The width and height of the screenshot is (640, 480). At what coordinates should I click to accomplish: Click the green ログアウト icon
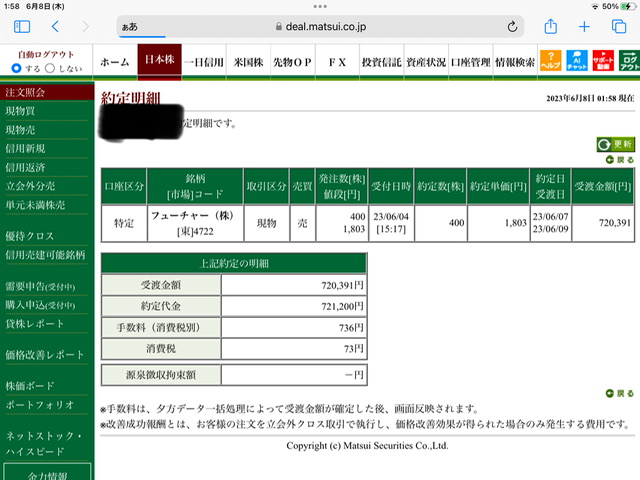coord(629,60)
